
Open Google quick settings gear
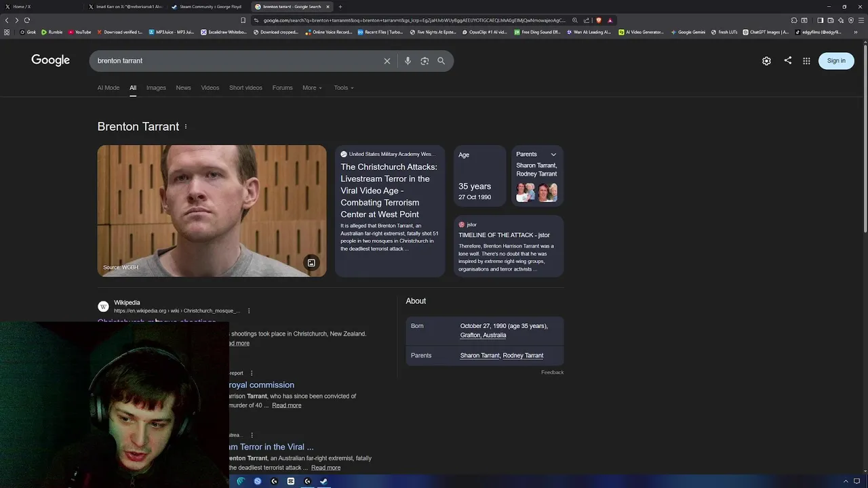[766, 61]
